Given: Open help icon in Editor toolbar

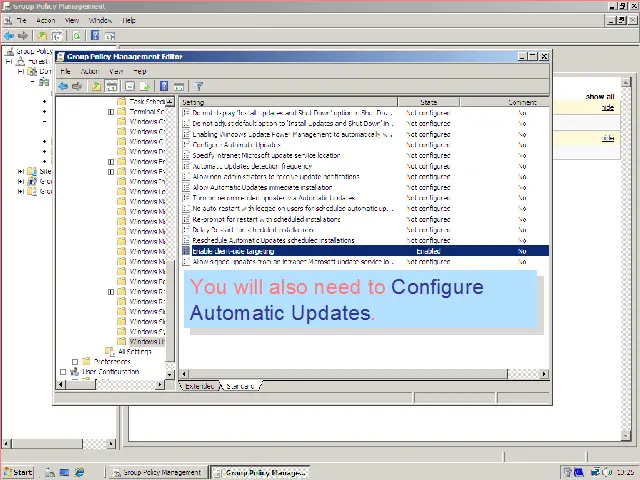Looking at the screenshot, I should (164, 86).
